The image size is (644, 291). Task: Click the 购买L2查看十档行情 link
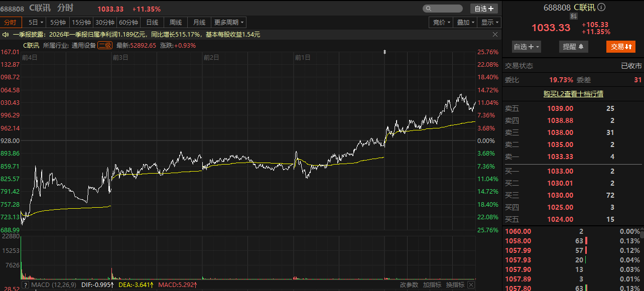click(x=573, y=94)
